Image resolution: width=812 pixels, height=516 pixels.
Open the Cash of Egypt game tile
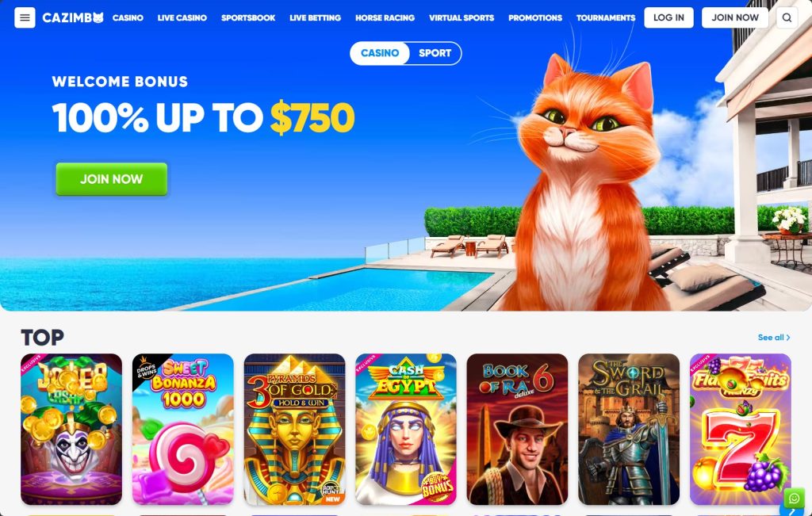[x=405, y=429]
